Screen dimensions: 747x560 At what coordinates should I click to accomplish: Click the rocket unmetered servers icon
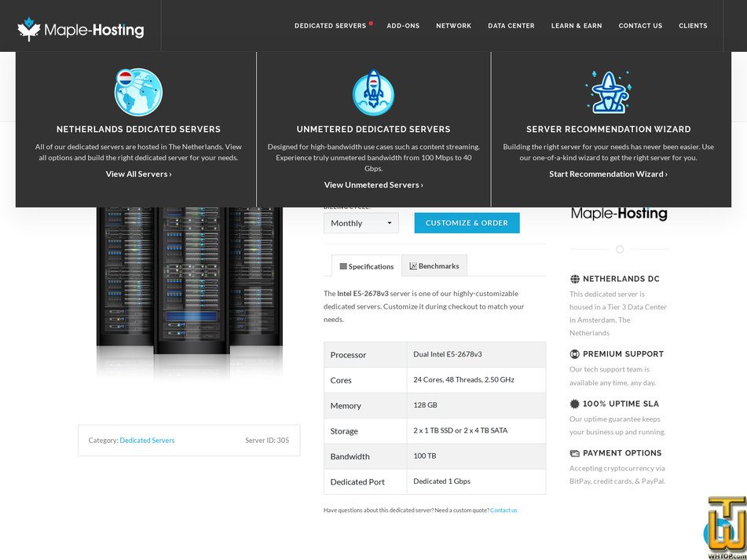(x=373, y=93)
